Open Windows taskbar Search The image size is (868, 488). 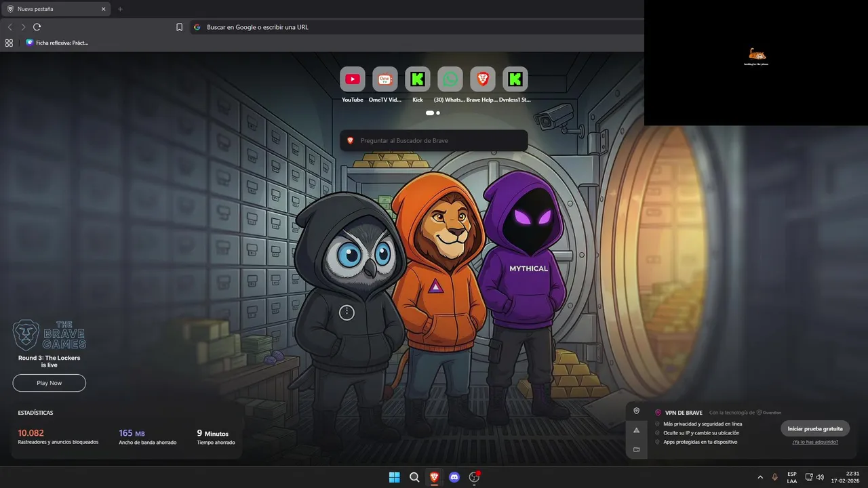(414, 477)
